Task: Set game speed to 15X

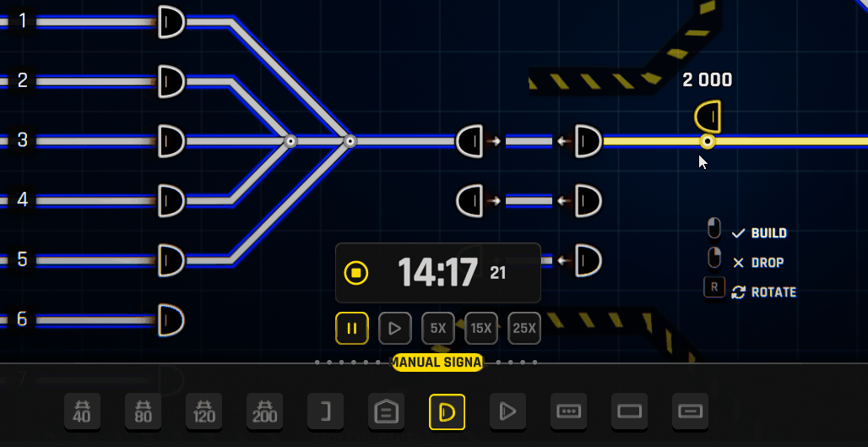Action: coord(481,328)
